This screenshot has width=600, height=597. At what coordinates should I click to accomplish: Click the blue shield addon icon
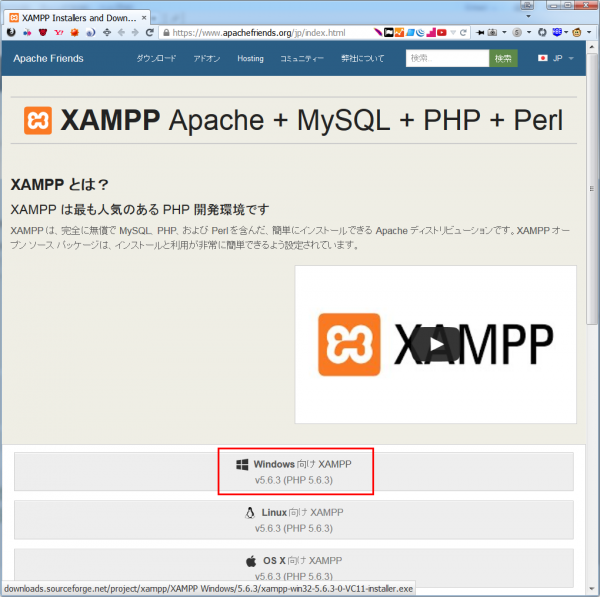pyautogui.click(x=557, y=32)
